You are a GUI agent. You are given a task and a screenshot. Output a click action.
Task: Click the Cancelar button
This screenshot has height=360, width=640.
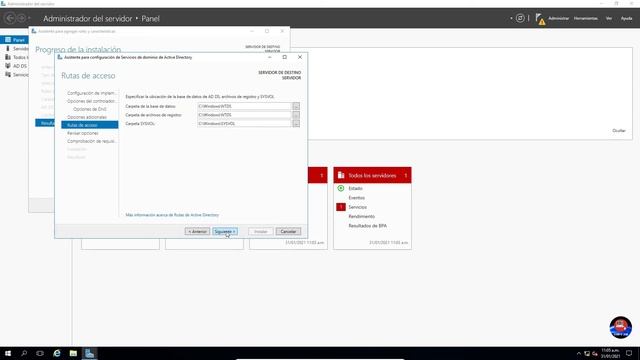pos(288,231)
